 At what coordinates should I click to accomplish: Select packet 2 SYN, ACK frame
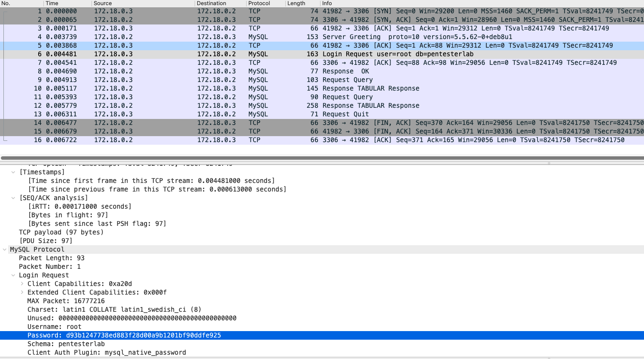[x=322, y=20]
